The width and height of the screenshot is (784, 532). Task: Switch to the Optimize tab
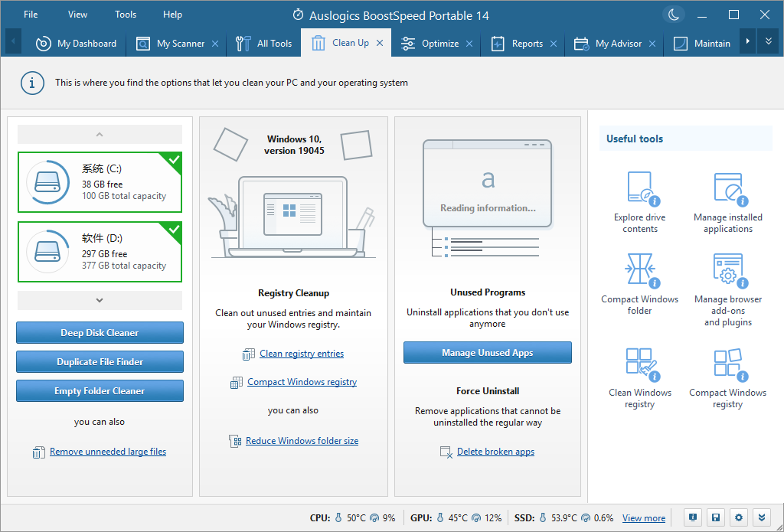pyautogui.click(x=440, y=44)
